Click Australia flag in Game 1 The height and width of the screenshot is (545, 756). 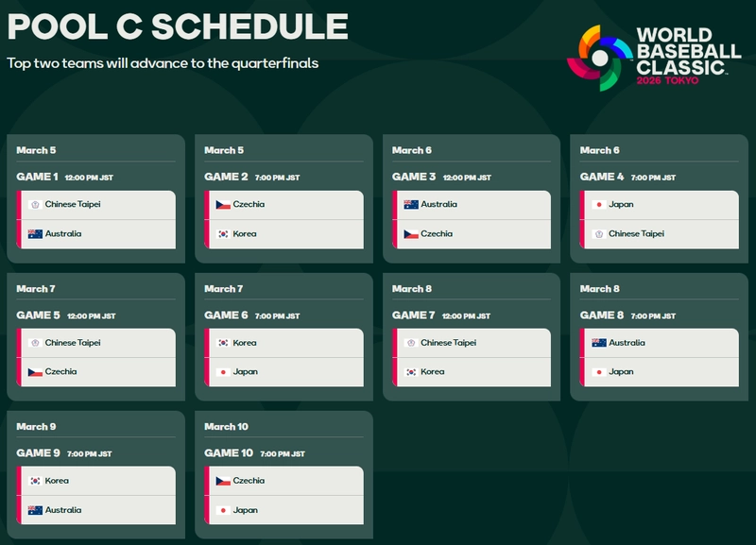(35, 234)
